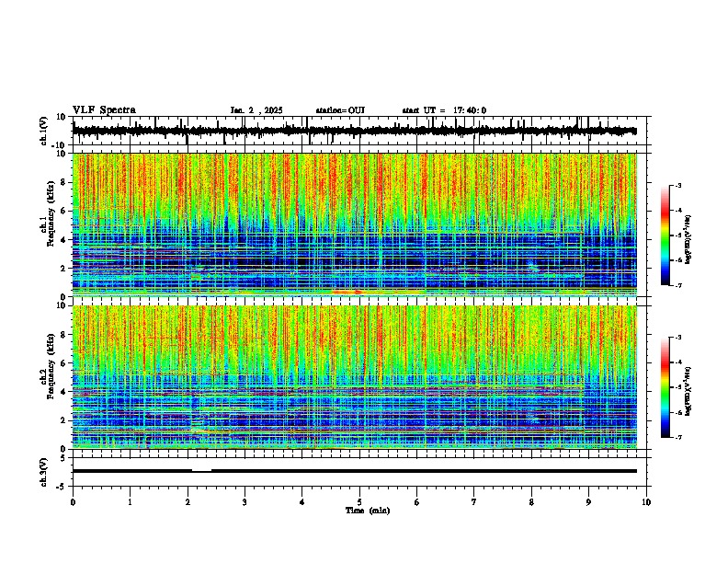The height and width of the screenshot is (563, 728).
Task: Click the "ch.3(V)" axis label
Action: 44,472
